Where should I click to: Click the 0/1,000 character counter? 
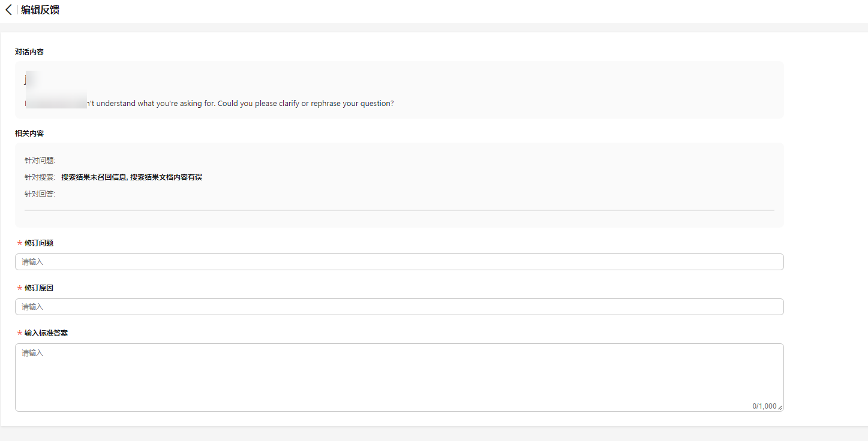(764, 406)
